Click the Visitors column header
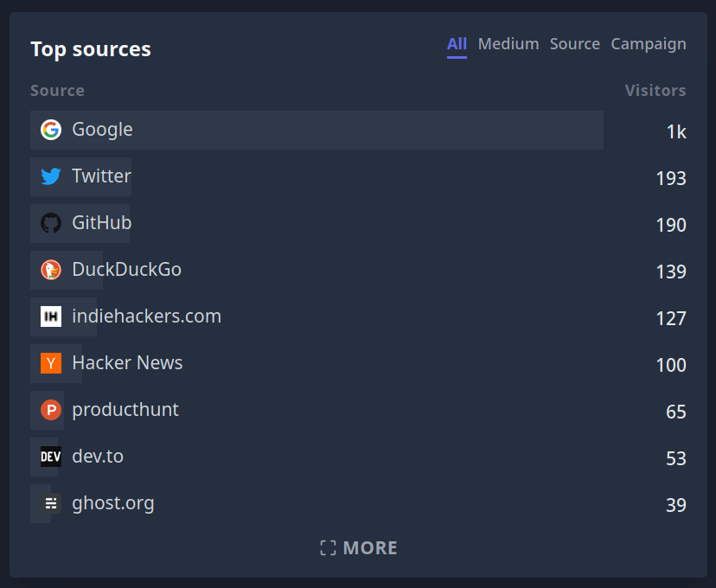This screenshot has height=588, width=716. coord(655,90)
